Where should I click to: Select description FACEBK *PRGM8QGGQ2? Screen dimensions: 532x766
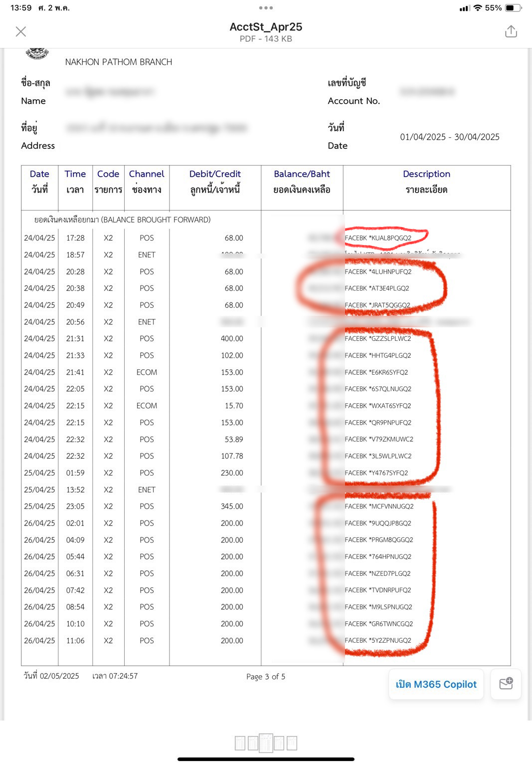coord(379,540)
